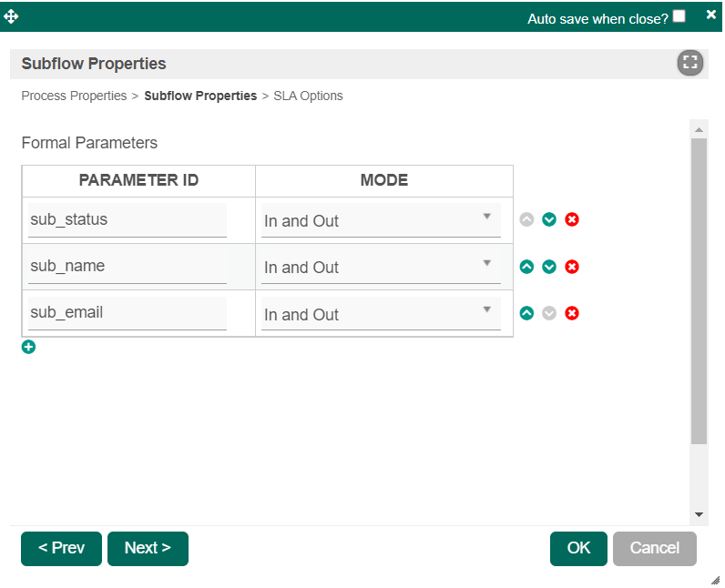Go to Process Properties breadcrumb
This screenshot has width=725, height=588.
(74, 96)
